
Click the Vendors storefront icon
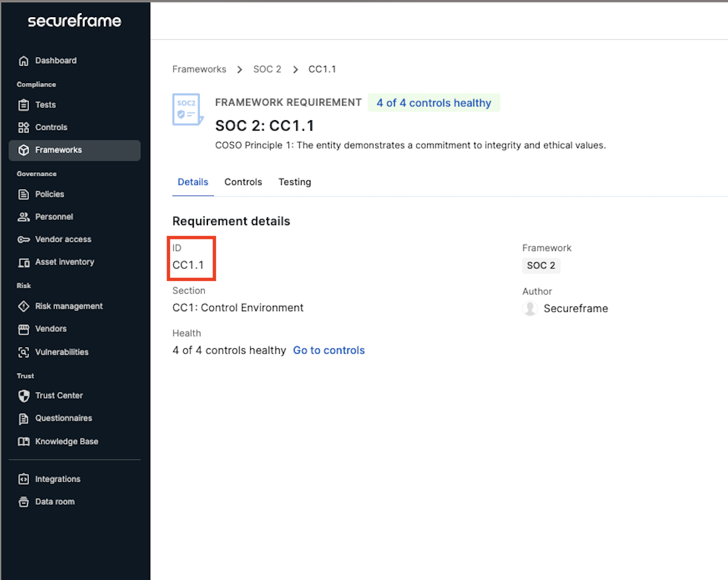(24, 329)
